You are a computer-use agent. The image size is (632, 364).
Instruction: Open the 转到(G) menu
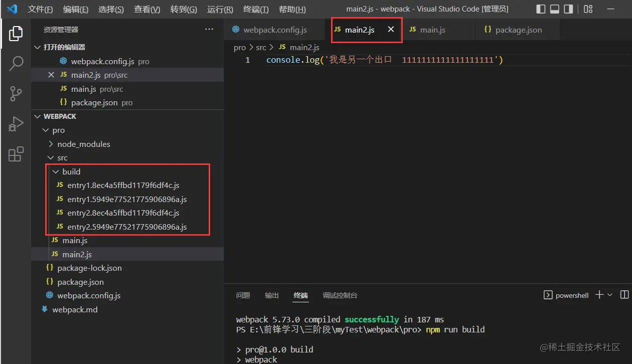(184, 10)
